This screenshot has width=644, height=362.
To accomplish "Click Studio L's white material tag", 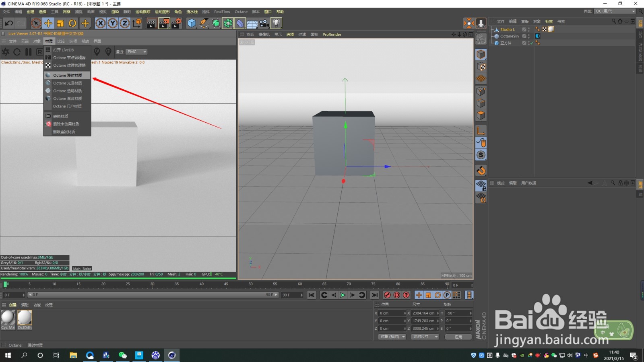I will click(551, 29).
